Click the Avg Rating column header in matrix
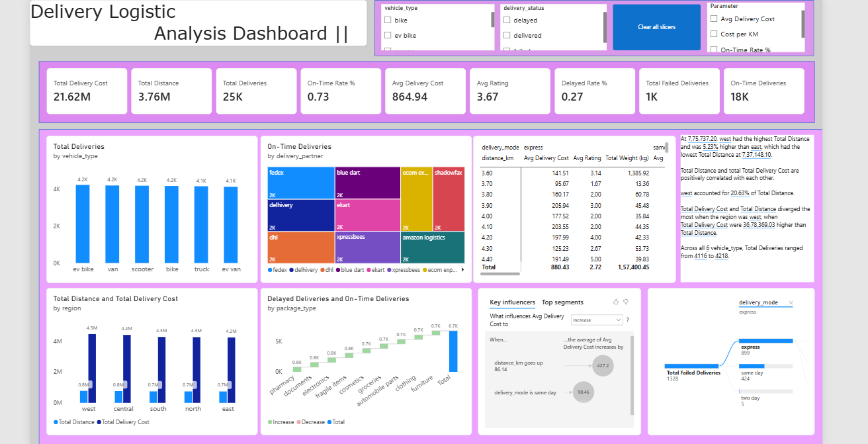868x444 pixels. [x=587, y=158]
